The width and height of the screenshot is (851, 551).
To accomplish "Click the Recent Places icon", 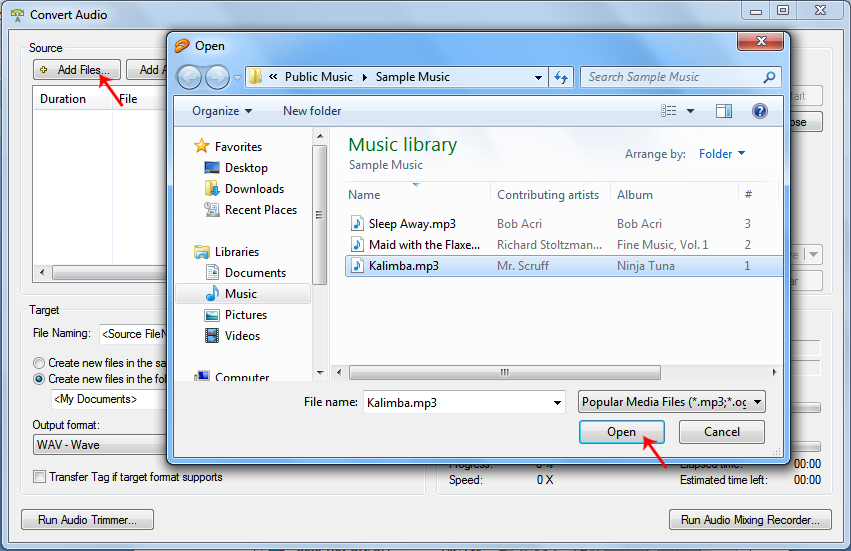I will click(x=212, y=209).
